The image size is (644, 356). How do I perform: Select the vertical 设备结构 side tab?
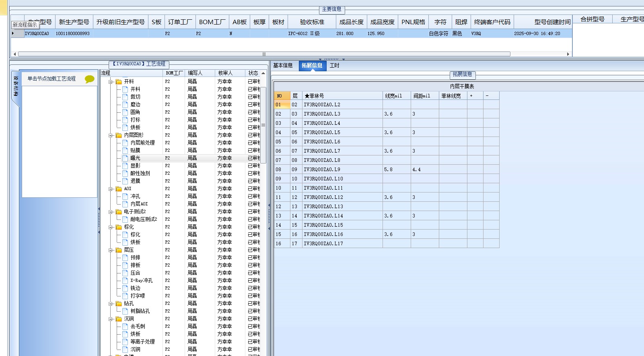coord(16,86)
